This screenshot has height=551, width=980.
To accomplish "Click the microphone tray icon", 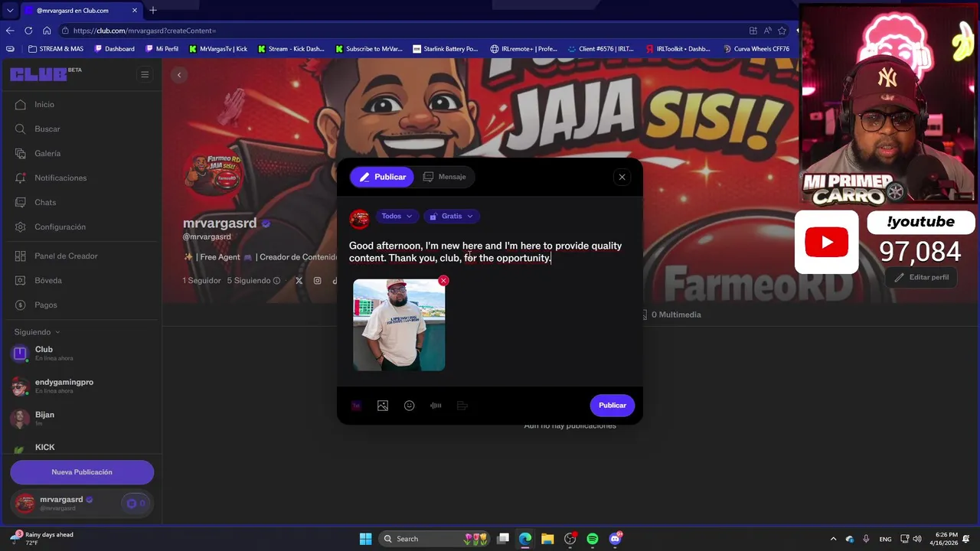I will 866,539.
